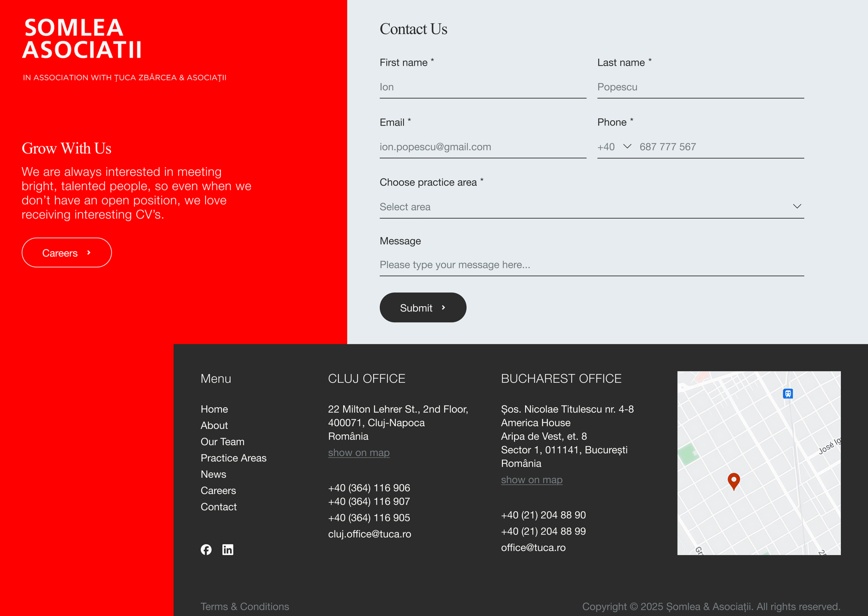Open Terms & Conditions link
This screenshot has height=616, width=868.
coord(244,606)
